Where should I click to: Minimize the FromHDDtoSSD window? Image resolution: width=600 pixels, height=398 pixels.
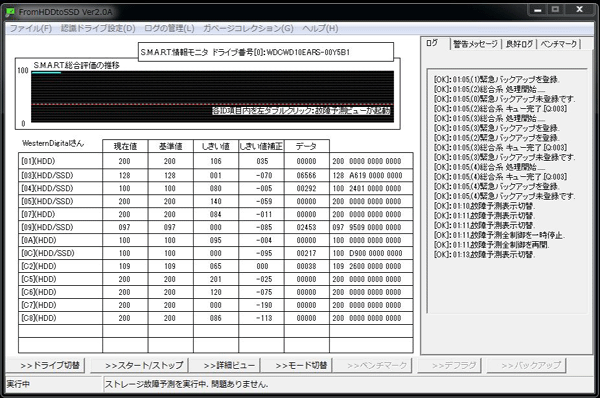tap(537, 10)
